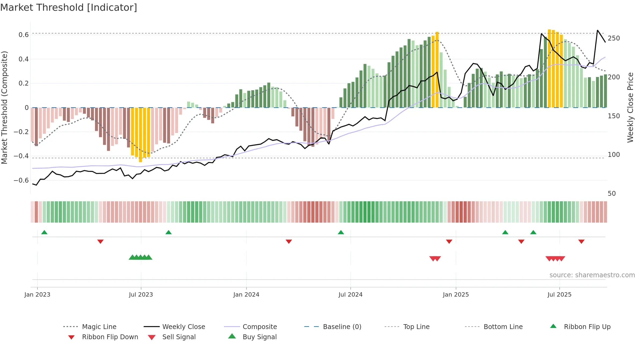The width and height of the screenshot is (644, 362).
Task: Click the Ribbon Flip Down marker near March 2024
Action: pyautogui.click(x=289, y=241)
